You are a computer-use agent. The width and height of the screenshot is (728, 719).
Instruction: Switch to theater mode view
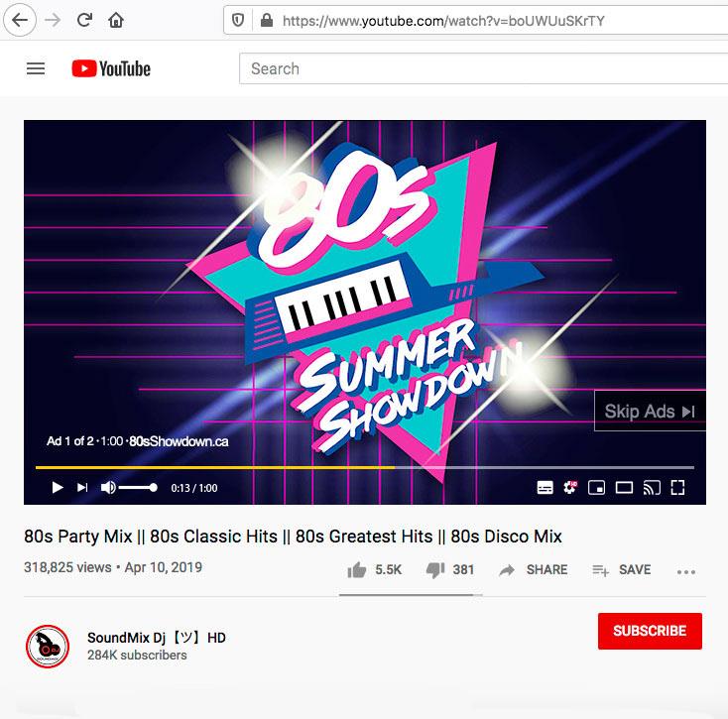[x=624, y=487]
